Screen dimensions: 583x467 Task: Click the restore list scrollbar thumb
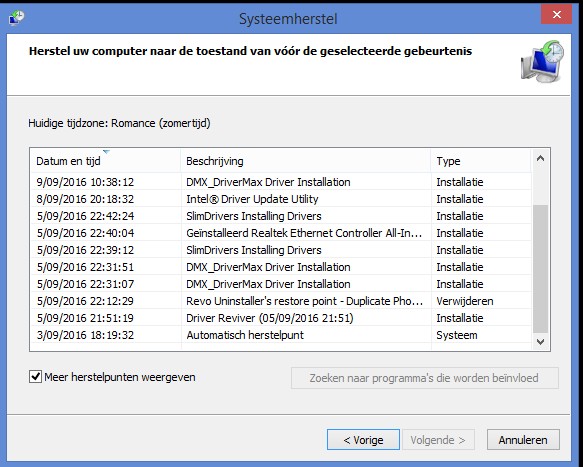(x=541, y=268)
